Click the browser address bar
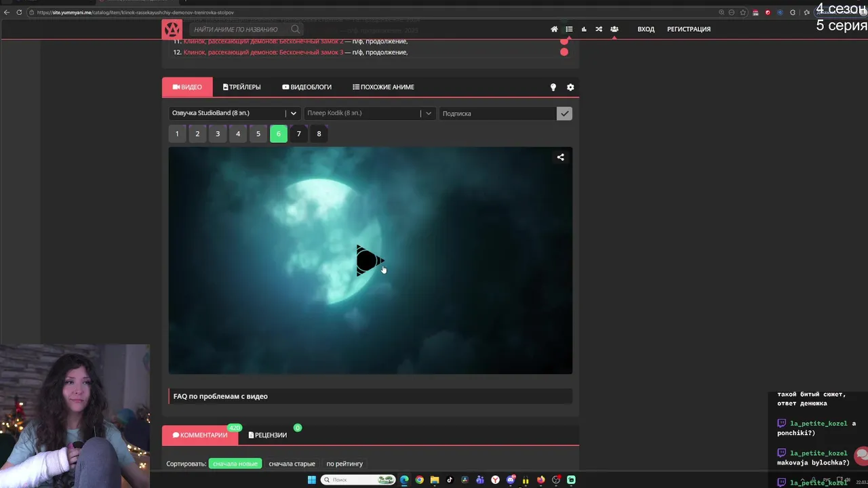Image resolution: width=868 pixels, height=488 pixels. click(x=373, y=12)
